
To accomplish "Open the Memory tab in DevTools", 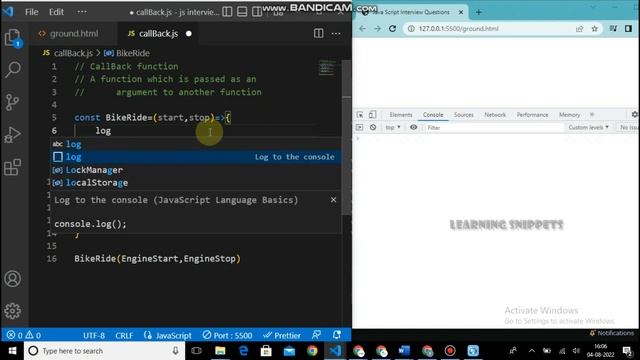I will tap(569, 115).
